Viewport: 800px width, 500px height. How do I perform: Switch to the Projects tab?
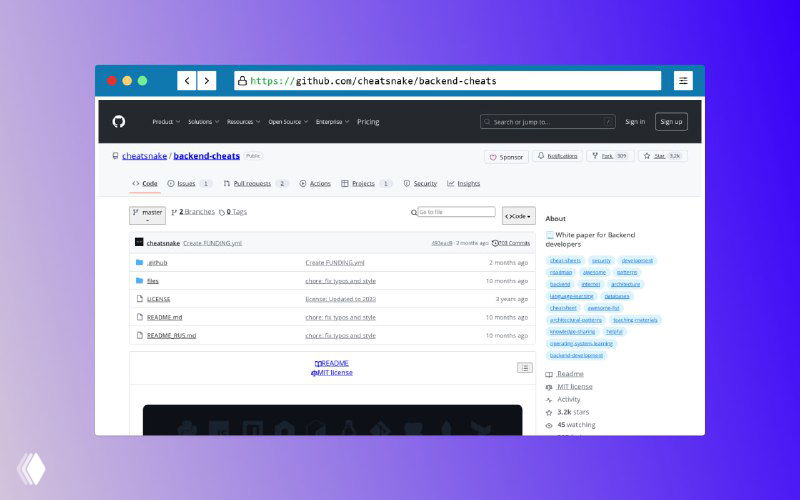click(366, 184)
